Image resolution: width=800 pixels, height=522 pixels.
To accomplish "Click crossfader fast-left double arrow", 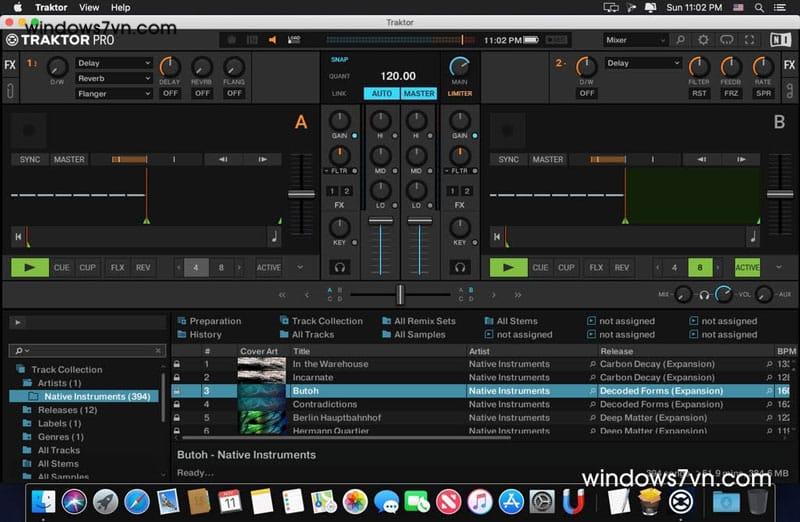I will point(282,295).
